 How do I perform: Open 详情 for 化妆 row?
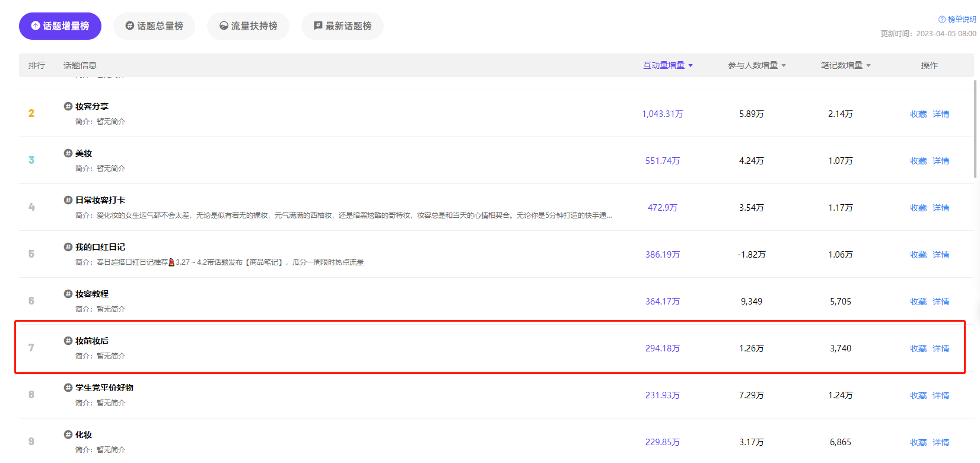[x=941, y=442]
